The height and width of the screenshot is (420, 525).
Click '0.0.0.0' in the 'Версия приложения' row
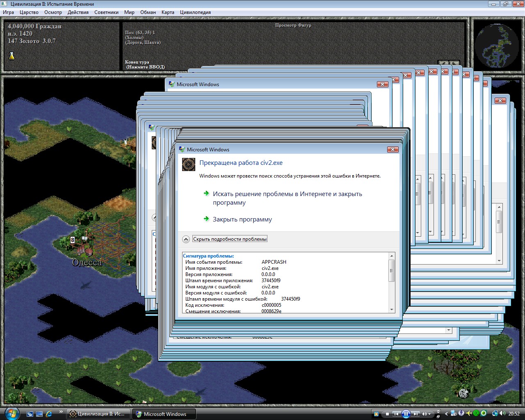[x=268, y=274]
